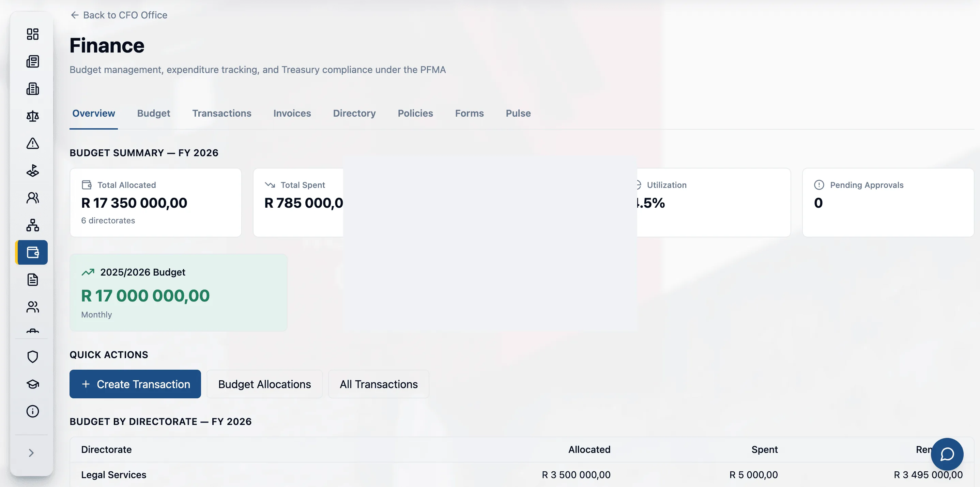Click the R 3 495 000,00 remaining amount
This screenshot has height=487, width=980.
[928, 475]
